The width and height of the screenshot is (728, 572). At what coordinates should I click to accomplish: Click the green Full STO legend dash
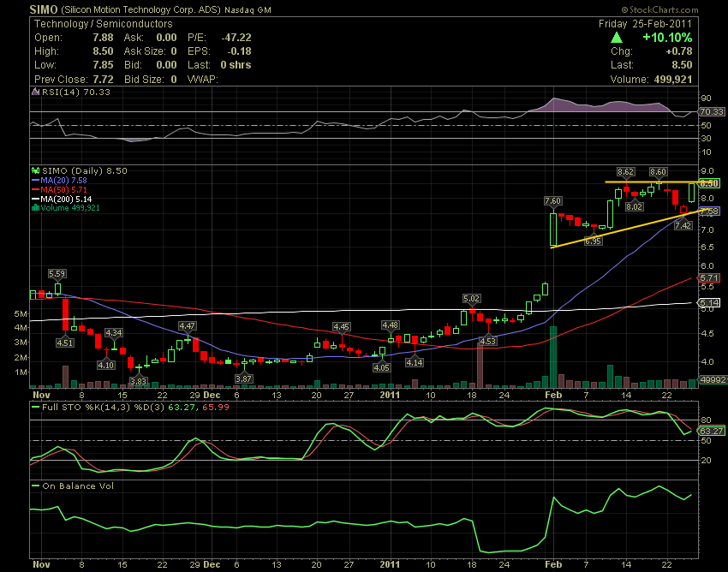pos(35,408)
